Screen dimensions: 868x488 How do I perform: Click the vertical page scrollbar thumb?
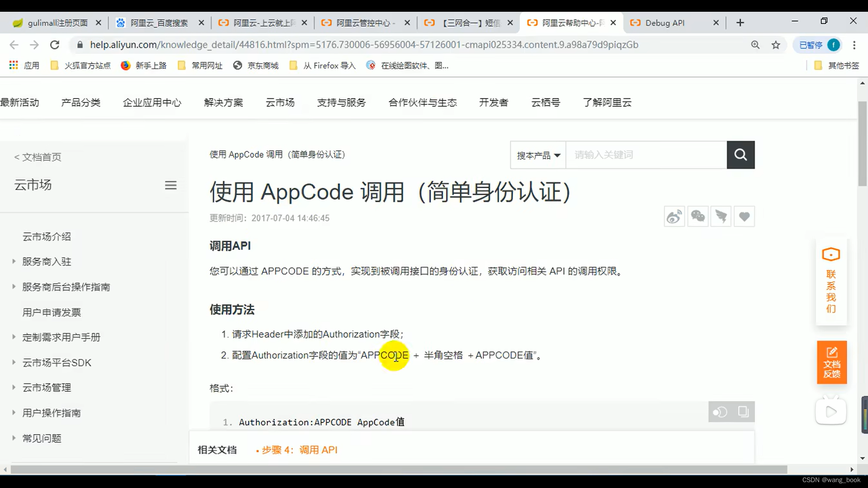coord(863,144)
